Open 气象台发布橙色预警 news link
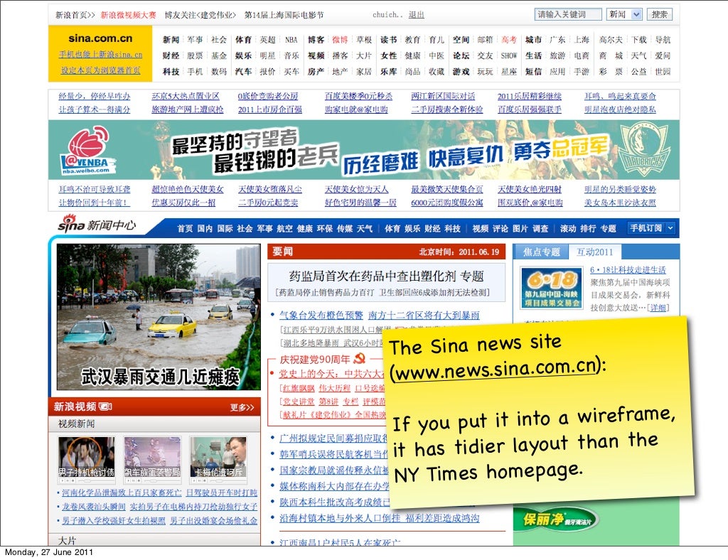 coord(321,316)
